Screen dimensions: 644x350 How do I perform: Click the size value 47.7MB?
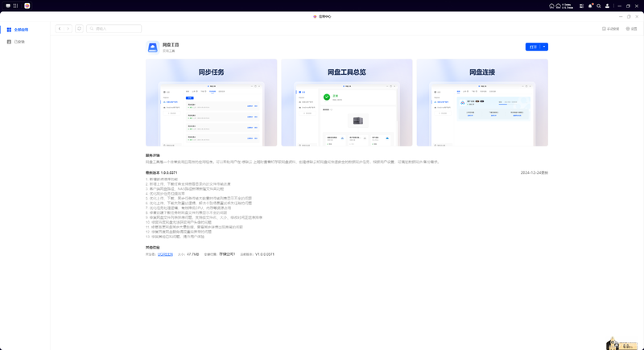[x=192, y=254]
